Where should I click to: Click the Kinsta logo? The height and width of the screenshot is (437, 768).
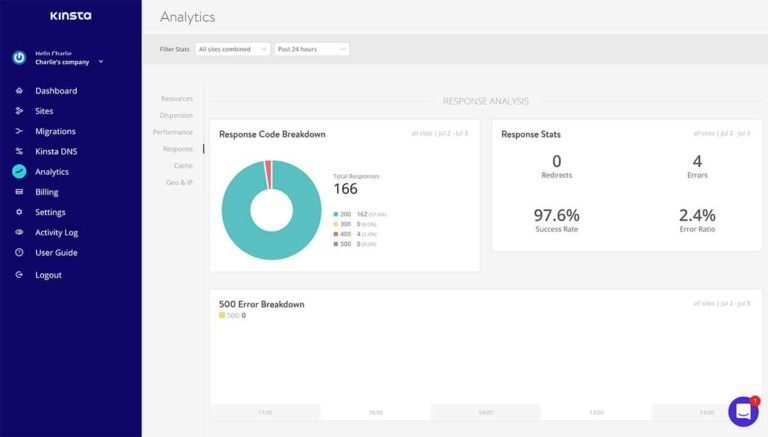click(x=71, y=16)
